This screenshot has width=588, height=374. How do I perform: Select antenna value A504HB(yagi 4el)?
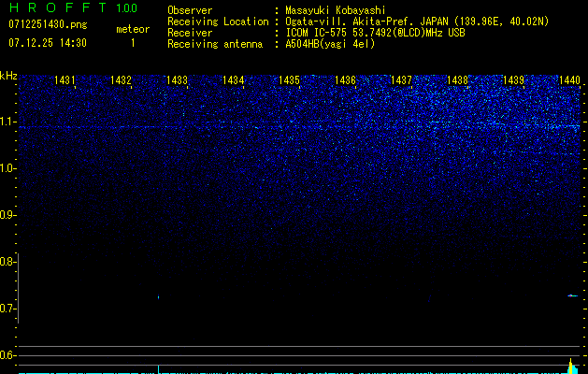click(x=330, y=44)
